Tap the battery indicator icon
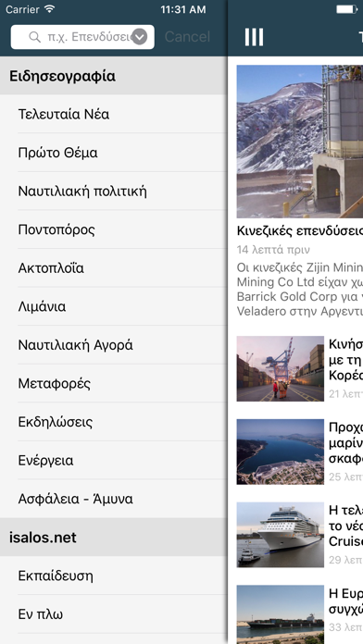This screenshot has height=644, width=363. point(347,9)
